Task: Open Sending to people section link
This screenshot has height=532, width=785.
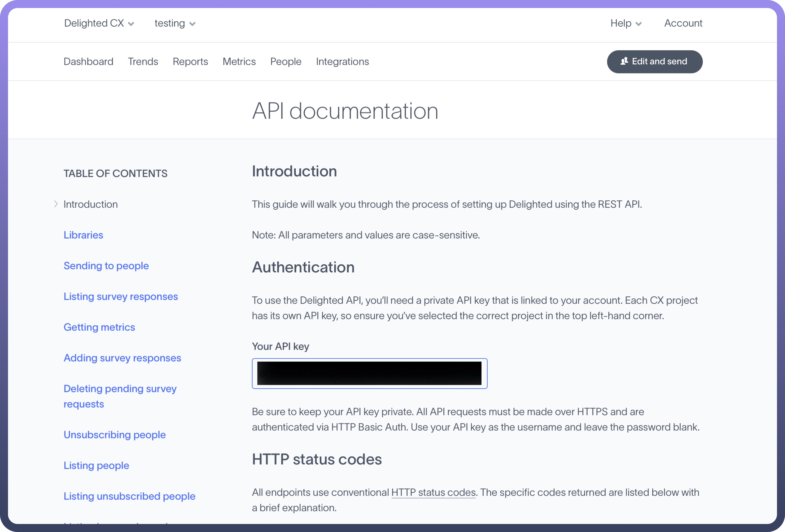Action: (x=106, y=266)
